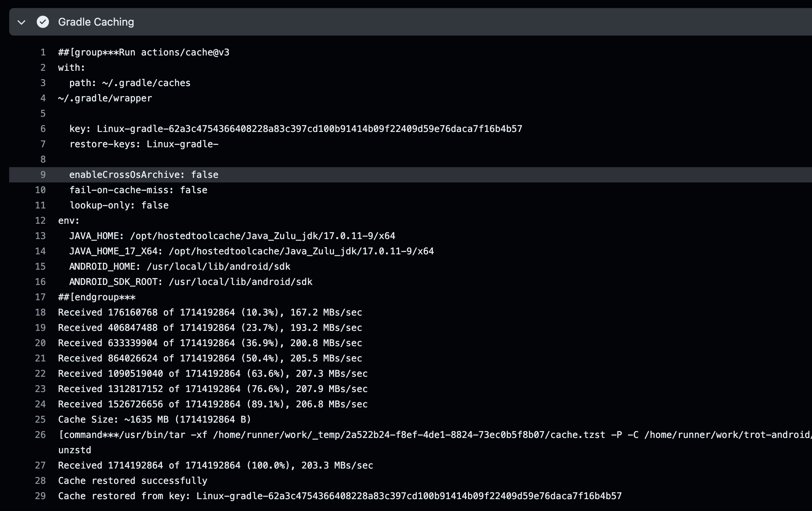Click the Cache Size 1635 MB line

coord(154,420)
